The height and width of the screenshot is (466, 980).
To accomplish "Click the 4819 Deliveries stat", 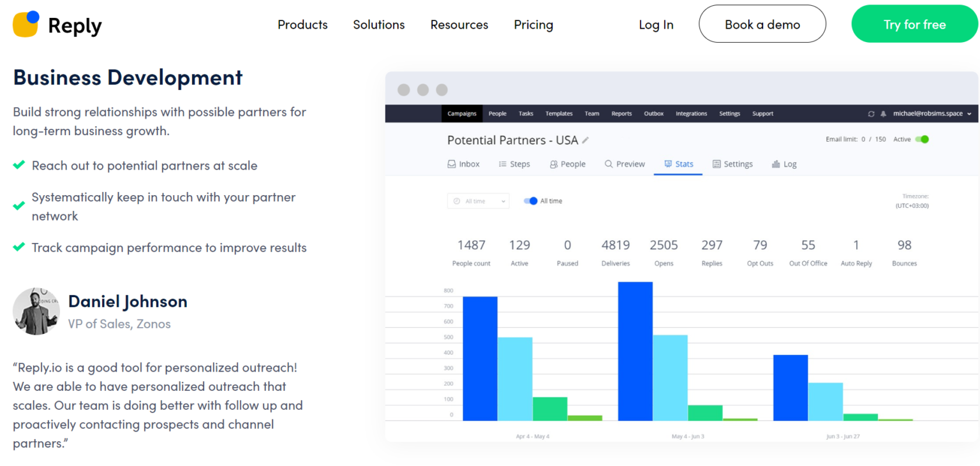I will coord(616,252).
